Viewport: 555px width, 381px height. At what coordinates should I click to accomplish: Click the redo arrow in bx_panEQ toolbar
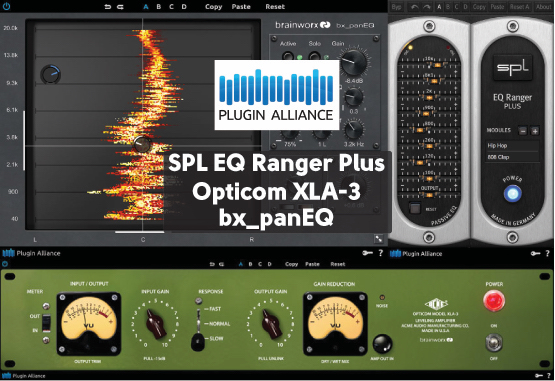120,7
